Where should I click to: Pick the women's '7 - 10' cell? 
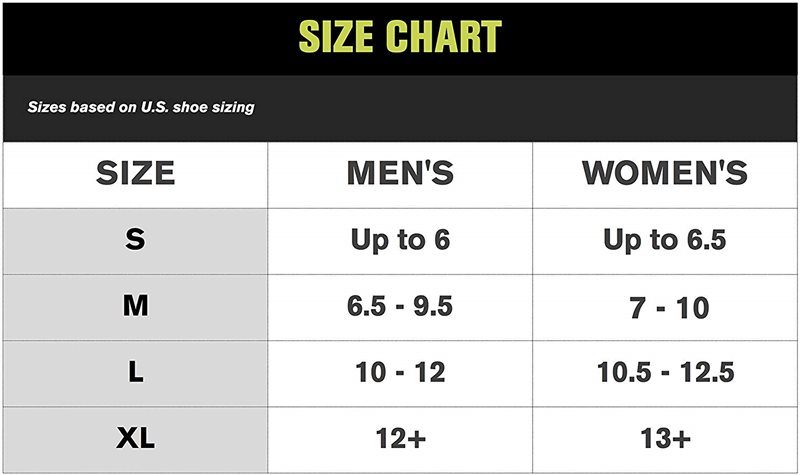[x=665, y=306]
